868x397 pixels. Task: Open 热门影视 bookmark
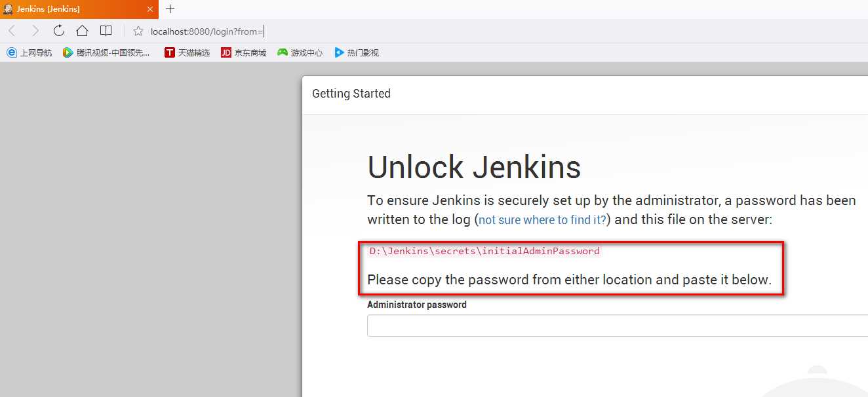click(x=357, y=52)
